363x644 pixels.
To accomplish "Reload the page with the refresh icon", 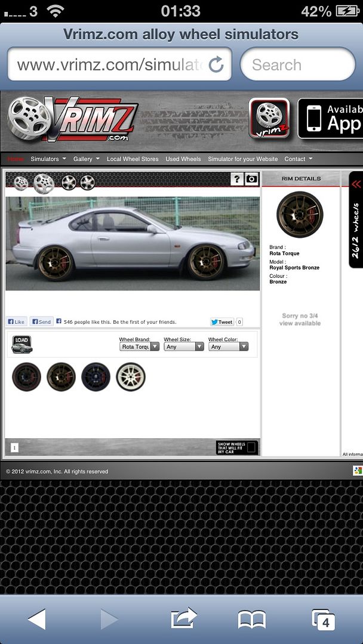I will (x=216, y=64).
